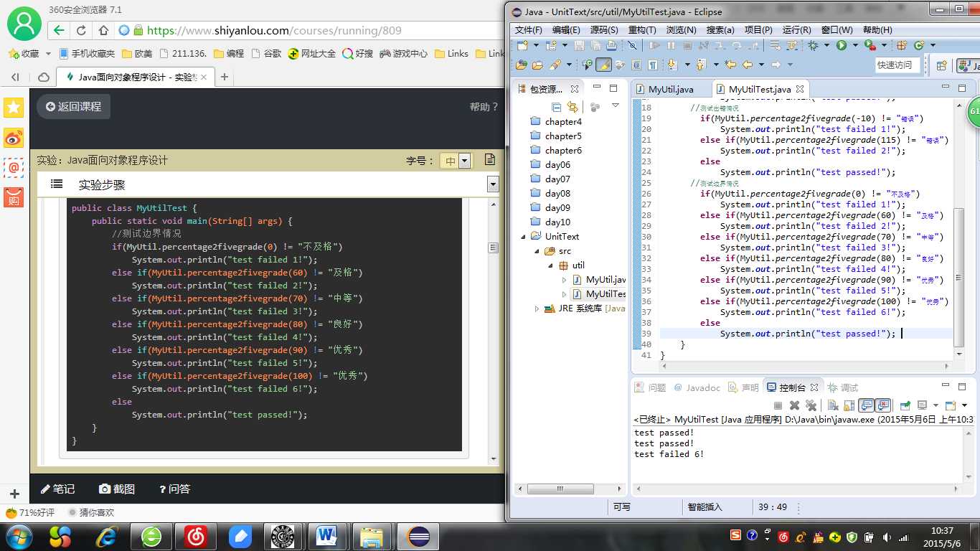
Task: Toggle Block Selection Mode icon
Action: click(x=636, y=65)
